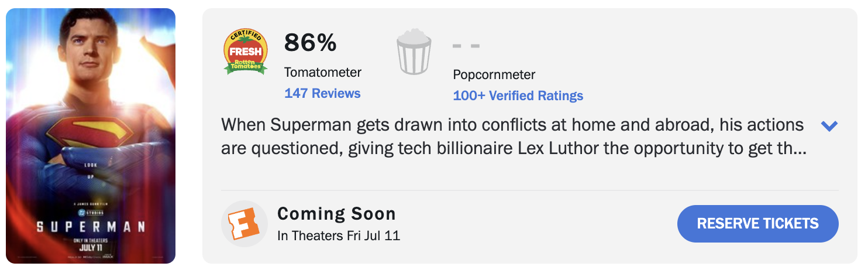Viewport: 868px width, 273px height.
Task: Click the truncated synopsis text
Action: (x=514, y=136)
